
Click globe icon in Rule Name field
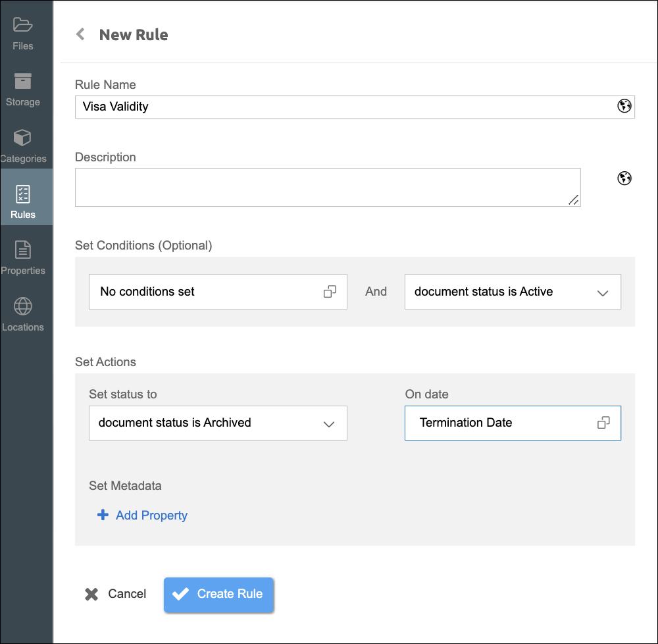tap(624, 106)
